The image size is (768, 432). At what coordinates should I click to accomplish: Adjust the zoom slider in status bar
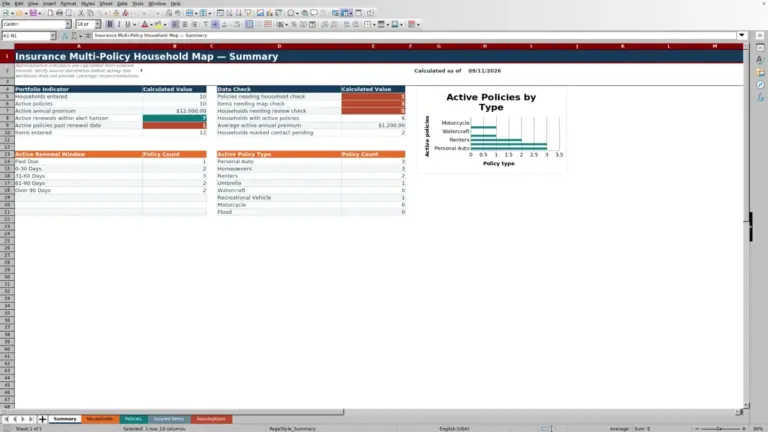tap(720, 429)
